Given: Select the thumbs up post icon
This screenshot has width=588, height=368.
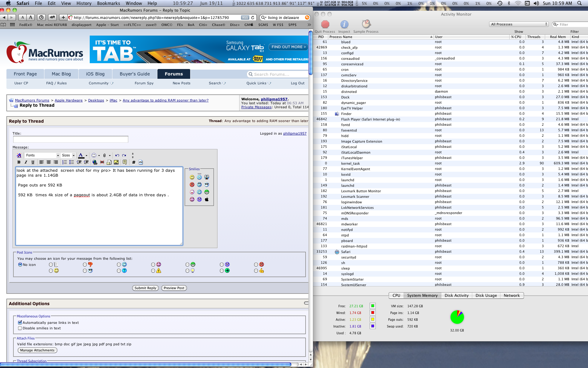Looking at the screenshot, I should pos(256,271).
